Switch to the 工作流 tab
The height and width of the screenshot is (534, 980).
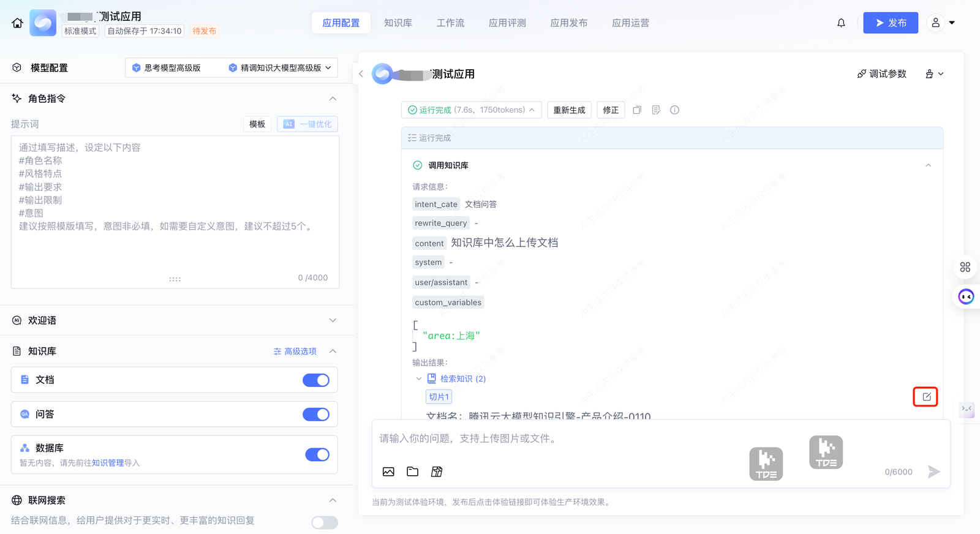[x=450, y=23]
